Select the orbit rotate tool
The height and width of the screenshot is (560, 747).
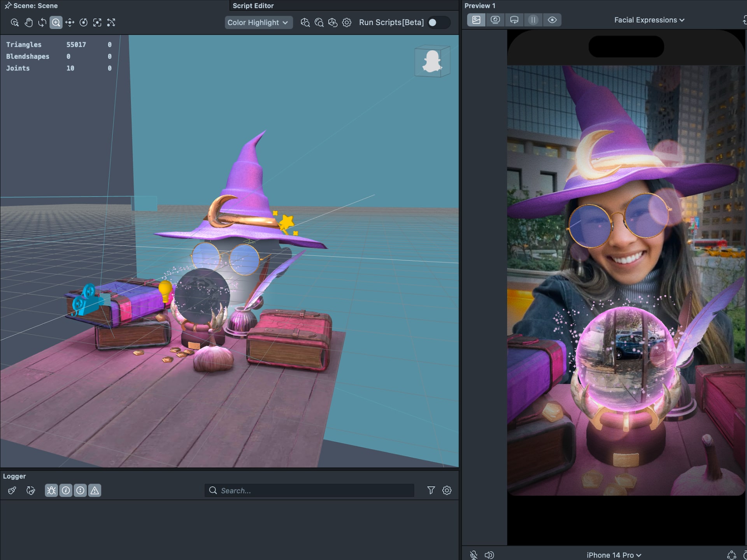42,23
